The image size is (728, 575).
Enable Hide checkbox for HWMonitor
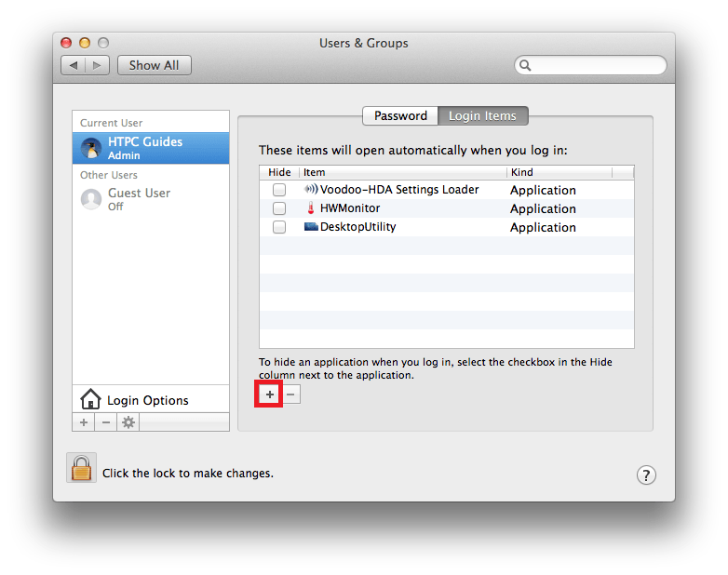point(279,208)
